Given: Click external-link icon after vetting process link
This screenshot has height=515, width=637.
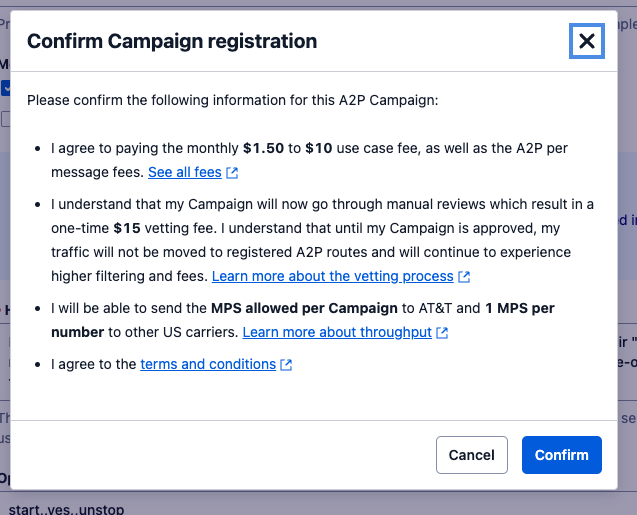Looking at the screenshot, I should 464,276.
